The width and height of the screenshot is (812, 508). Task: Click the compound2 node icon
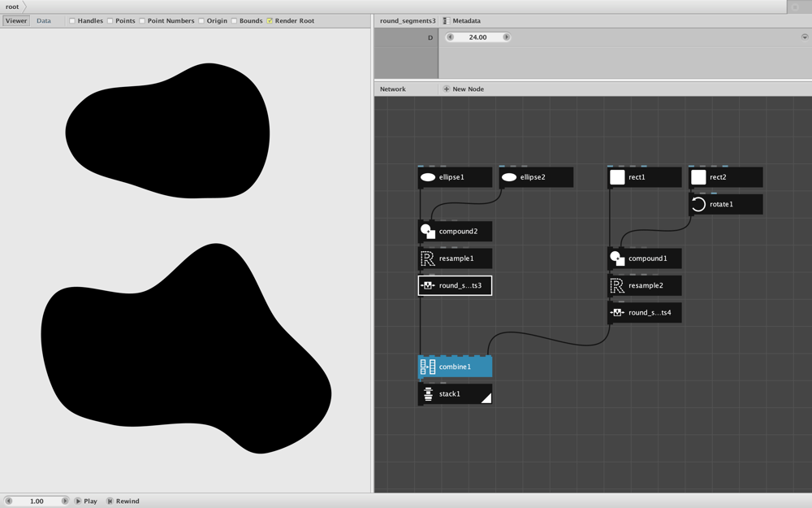(428, 231)
